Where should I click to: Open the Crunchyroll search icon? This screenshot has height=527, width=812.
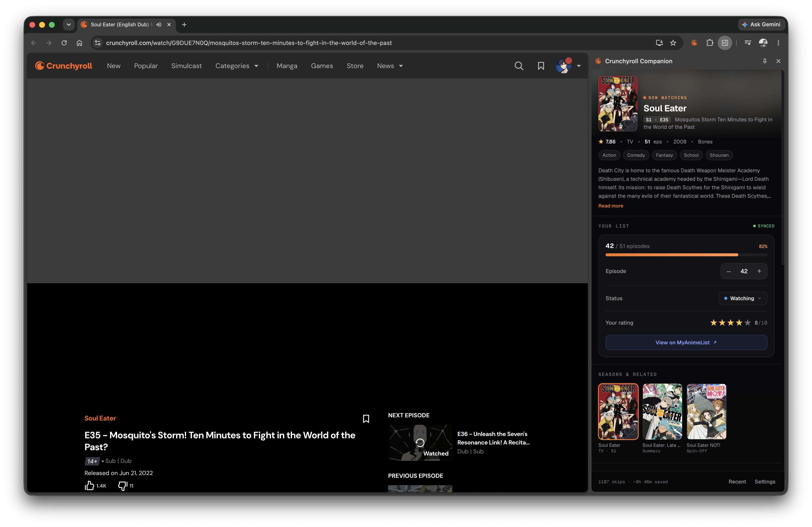click(519, 66)
